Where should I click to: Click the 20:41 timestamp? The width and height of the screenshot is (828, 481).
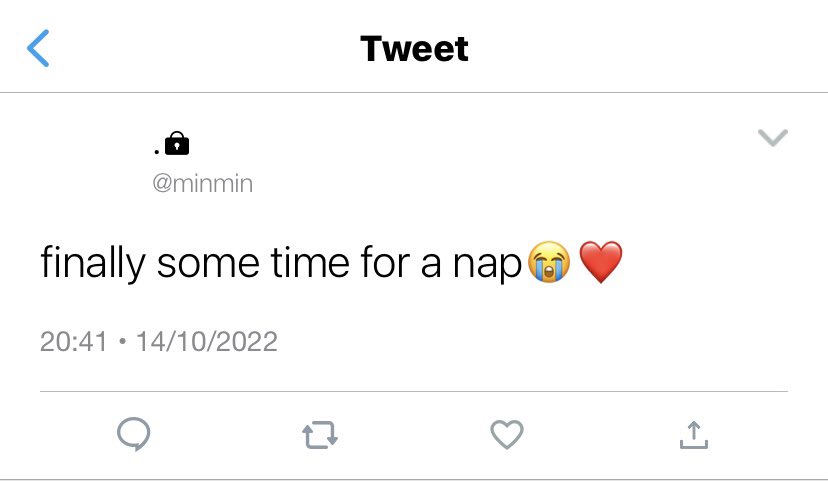(74, 341)
